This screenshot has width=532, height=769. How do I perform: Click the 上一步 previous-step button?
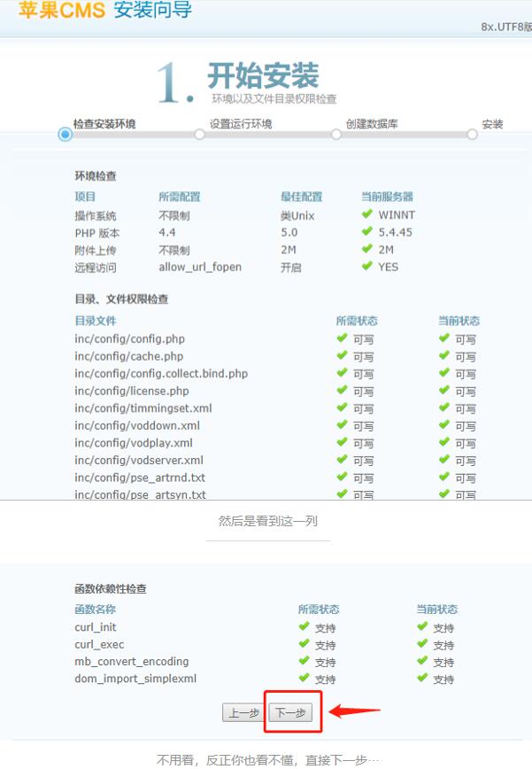[244, 712]
